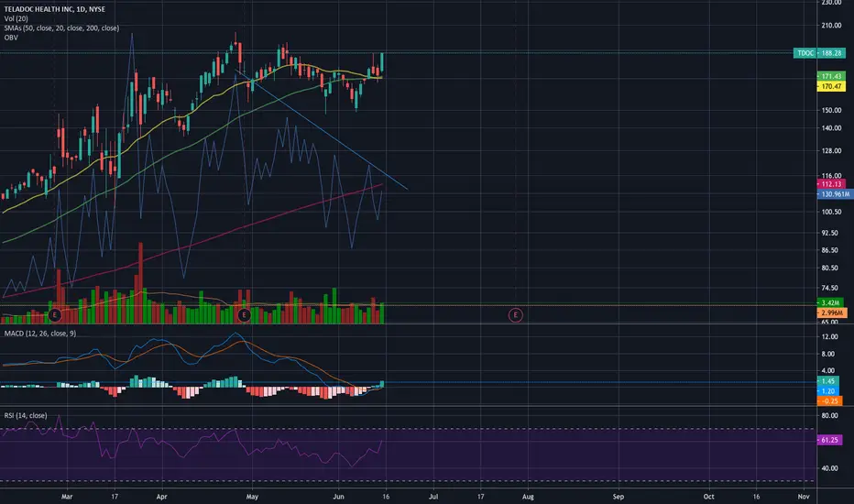
Task: Click the 86.50 price axis label
Action: [830, 250]
